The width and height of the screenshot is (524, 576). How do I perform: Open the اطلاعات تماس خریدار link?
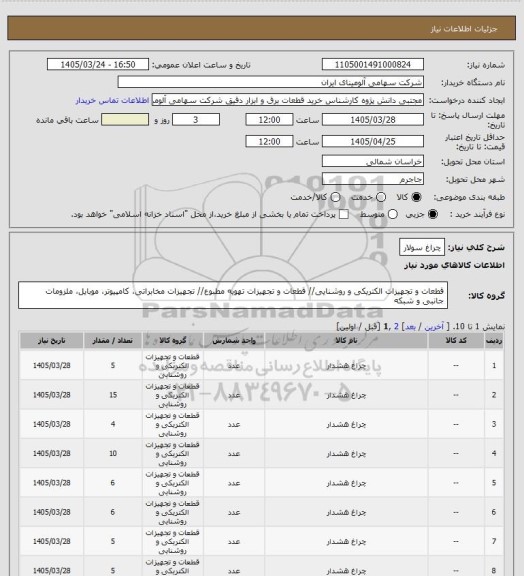pyautogui.click(x=112, y=100)
